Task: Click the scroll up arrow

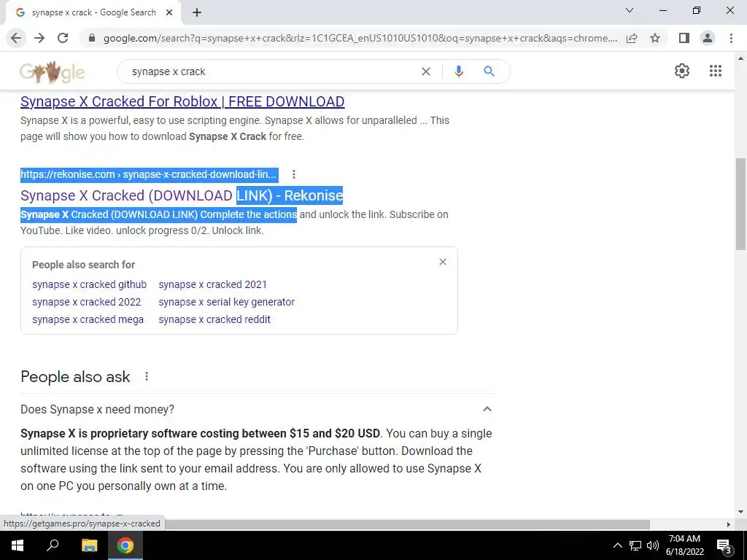Action: pyautogui.click(x=740, y=58)
